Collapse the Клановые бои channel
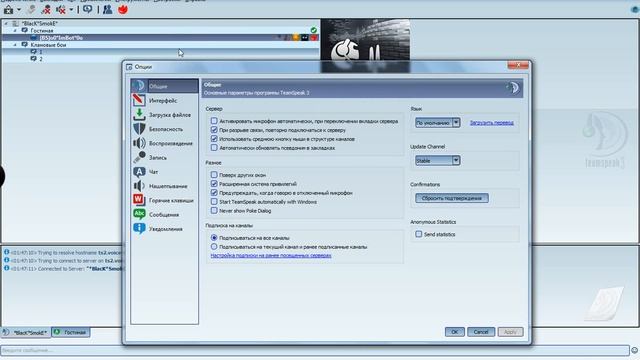Viewport: 640px width, 360px height. coord(15,45)
